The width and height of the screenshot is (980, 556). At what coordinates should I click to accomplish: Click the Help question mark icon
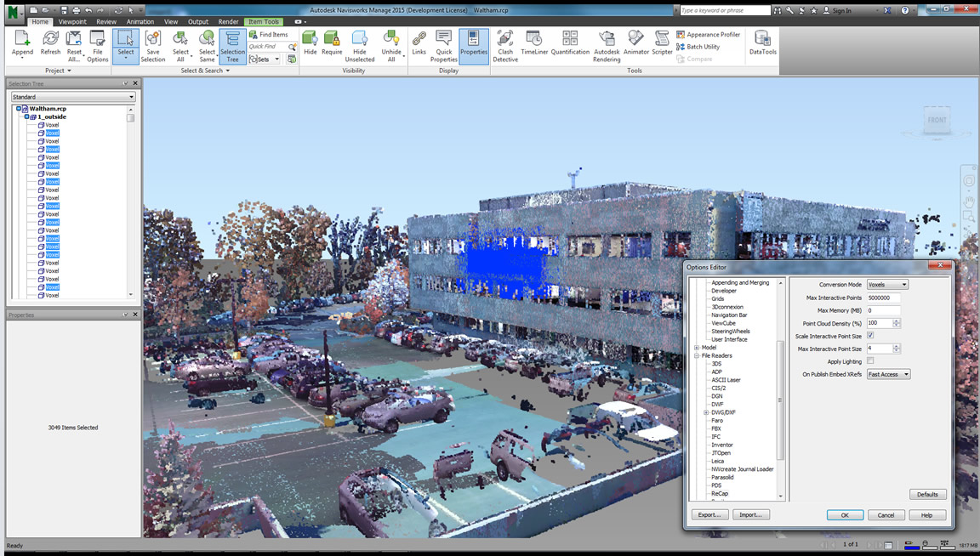pos(905,10)
